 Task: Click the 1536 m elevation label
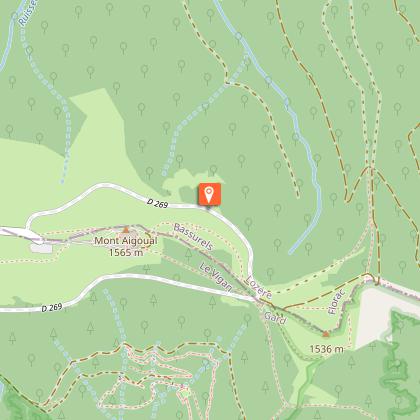coord(327,349)
